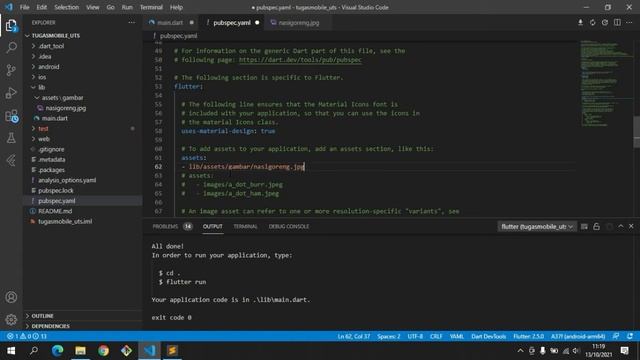The height and width of the screenshot is (360, 640).
Task: Open Dart DevTools from status bar
Action: tap(489, 336)
